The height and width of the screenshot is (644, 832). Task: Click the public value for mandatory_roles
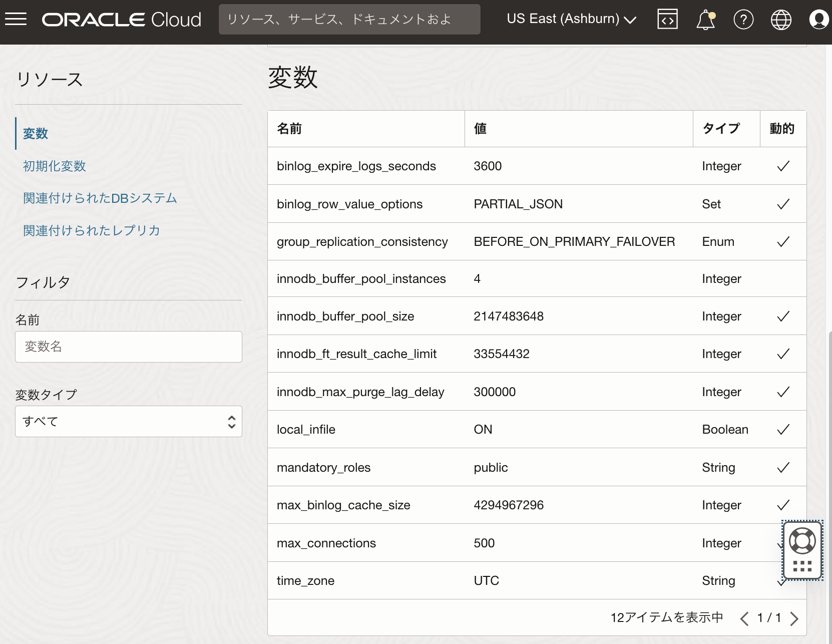tap(491, 468)
